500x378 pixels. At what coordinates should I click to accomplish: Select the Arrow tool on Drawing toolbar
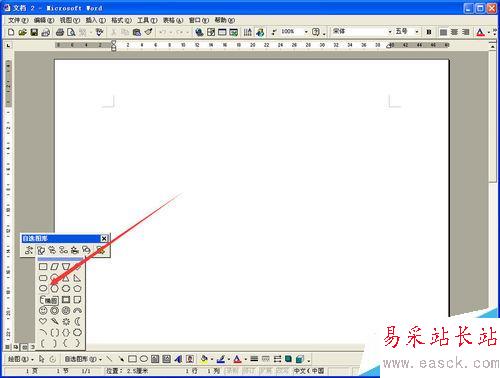point(121,359)
